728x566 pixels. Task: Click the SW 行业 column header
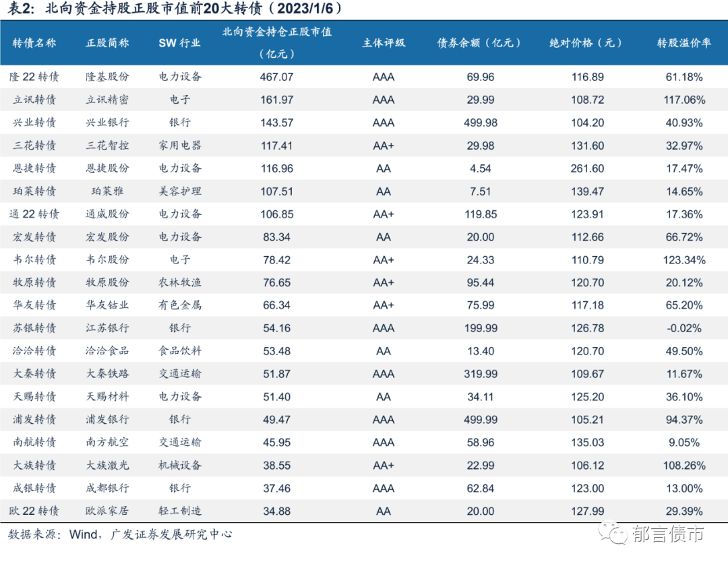[x=180, y=43]
